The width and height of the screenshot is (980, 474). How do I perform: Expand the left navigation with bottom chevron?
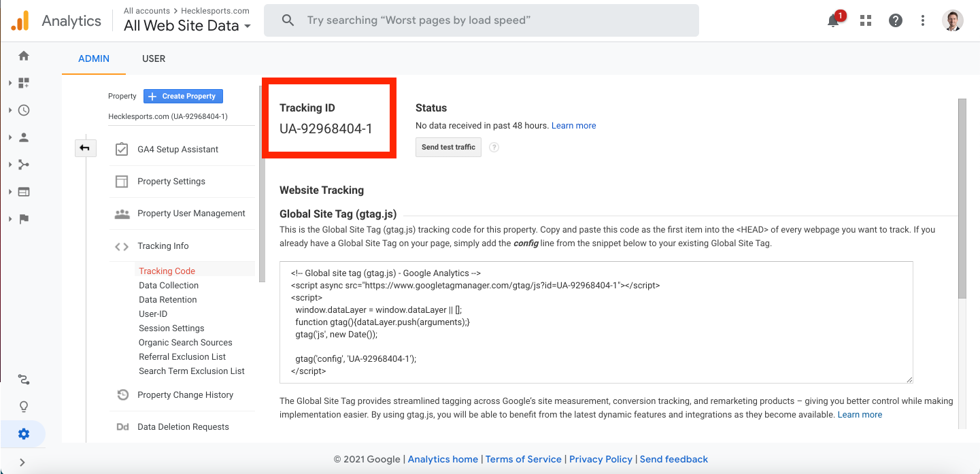pyautogui.click(x=22, y=462)
